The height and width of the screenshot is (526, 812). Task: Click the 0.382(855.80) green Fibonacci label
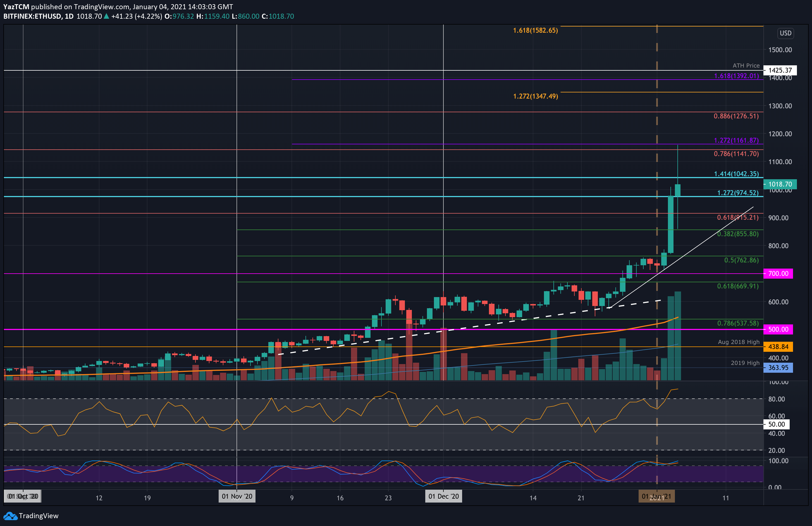pyautogui.click(x=738, y=234)
